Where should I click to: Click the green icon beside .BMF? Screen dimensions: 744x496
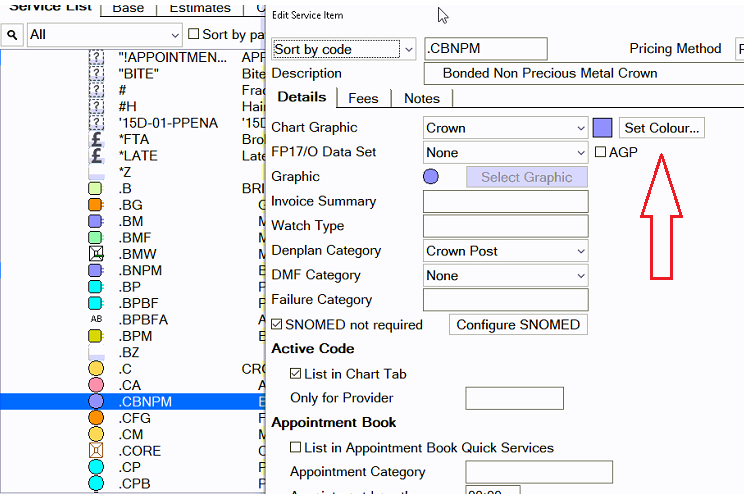tap(95, 237)
